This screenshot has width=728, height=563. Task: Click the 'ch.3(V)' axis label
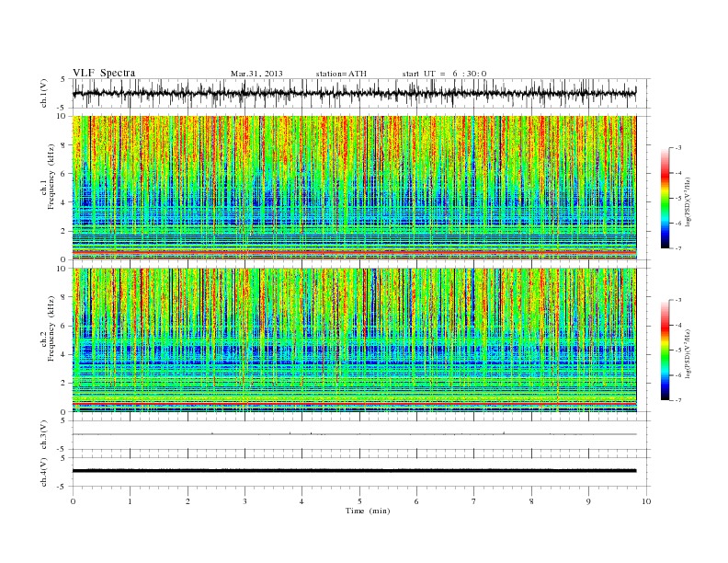pos(44,434)
